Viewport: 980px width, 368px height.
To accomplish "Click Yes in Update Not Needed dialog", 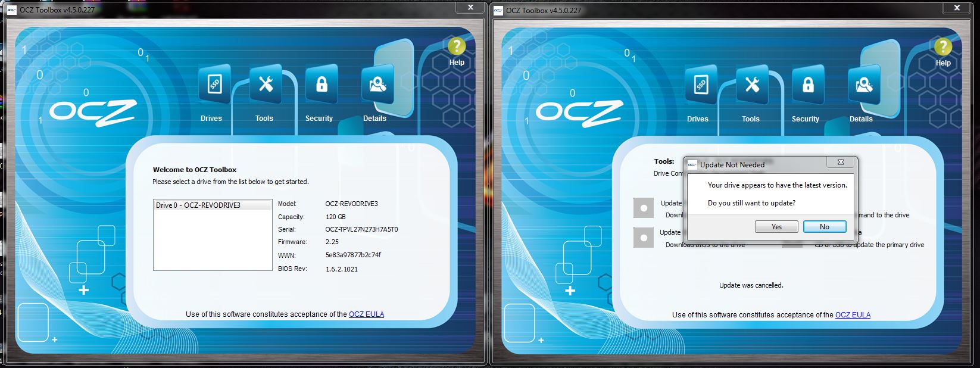I will (776, 227).
